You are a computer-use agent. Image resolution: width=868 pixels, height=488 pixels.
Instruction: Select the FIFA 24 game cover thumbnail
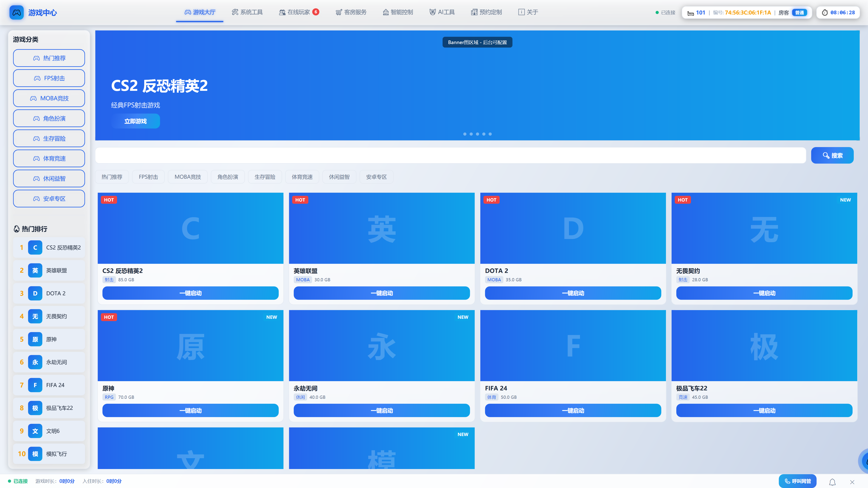(x=573, y=345)
